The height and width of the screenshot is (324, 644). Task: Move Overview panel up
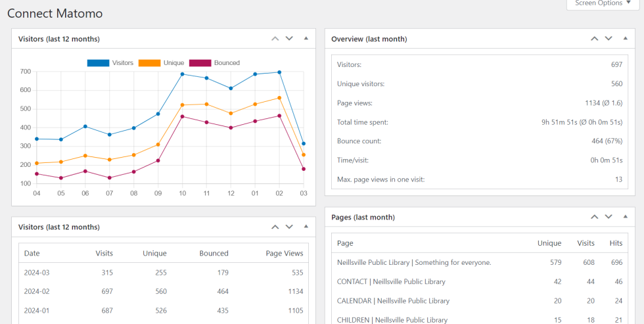click(595, 39)
